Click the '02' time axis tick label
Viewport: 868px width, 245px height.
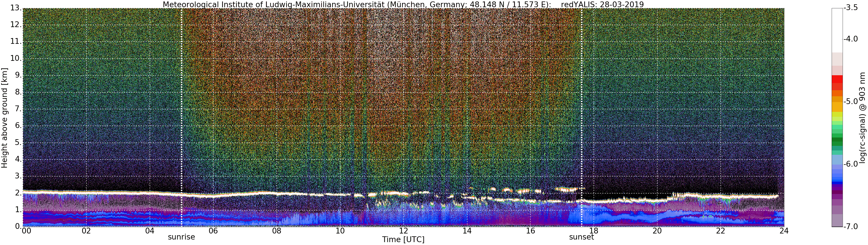click(x=86, y=231)
